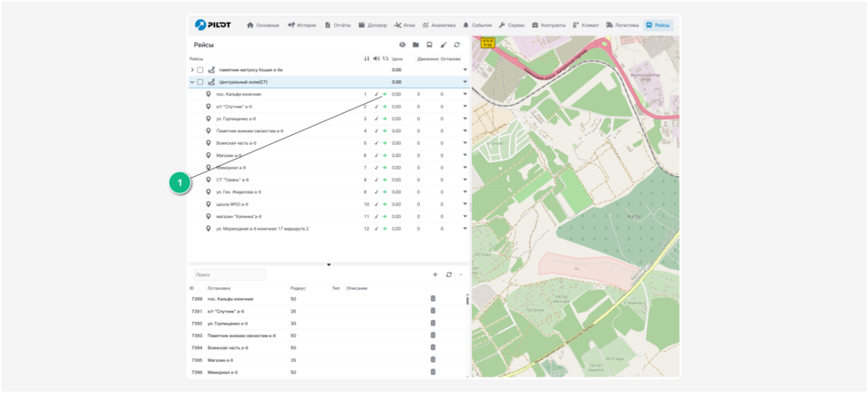Click the panel splitter collapse arrow
The image size is (868, 393).
tap(329, 264)
